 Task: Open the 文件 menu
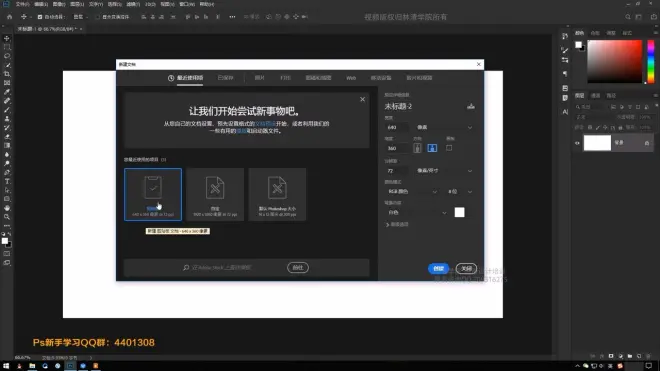22,4
